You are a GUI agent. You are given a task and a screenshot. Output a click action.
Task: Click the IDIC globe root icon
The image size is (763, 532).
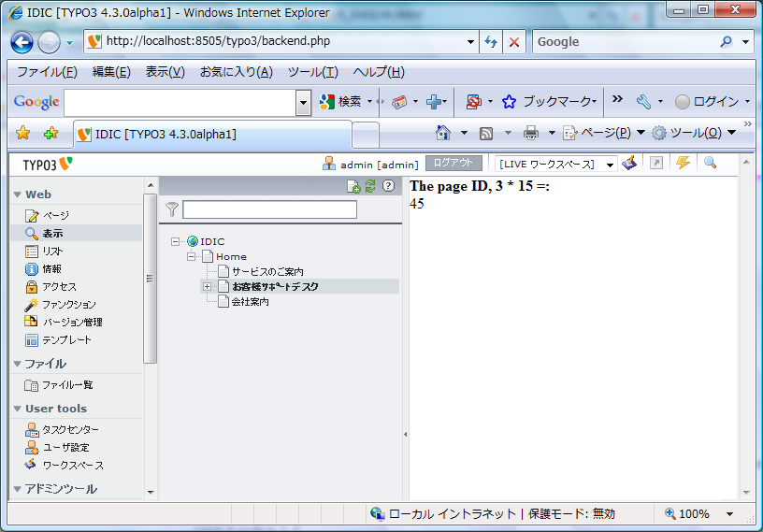193,241
